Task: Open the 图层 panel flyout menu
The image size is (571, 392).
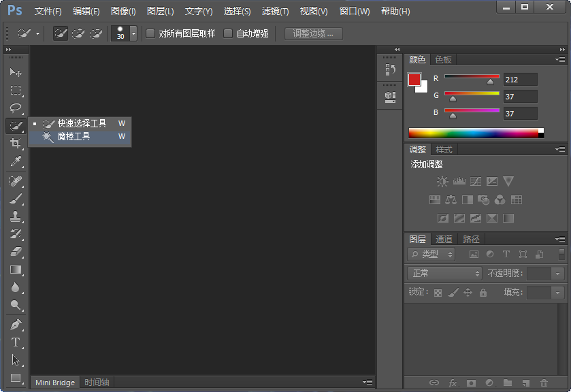Action: point(560,240)
